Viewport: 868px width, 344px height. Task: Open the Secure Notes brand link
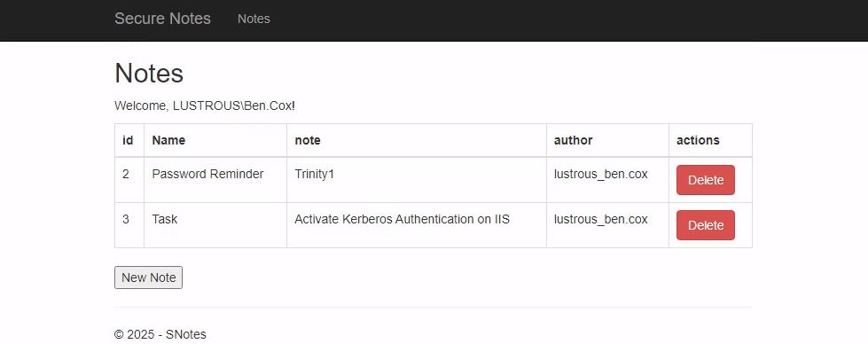tap(162, 19)
